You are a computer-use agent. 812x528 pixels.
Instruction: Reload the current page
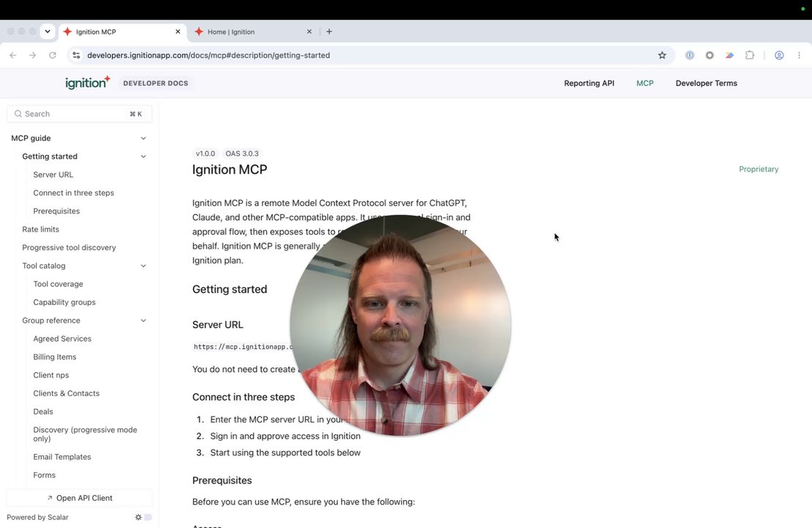click(52, 56)
